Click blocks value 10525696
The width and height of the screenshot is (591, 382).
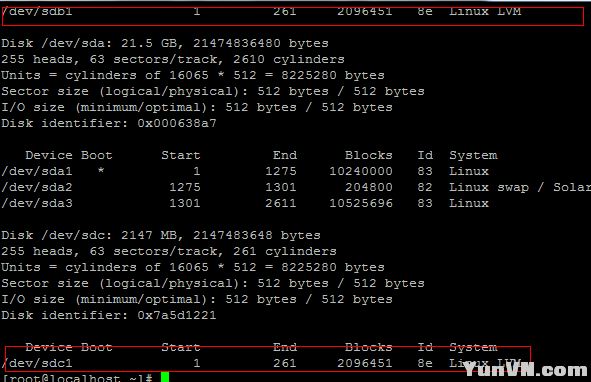pyautogui.click(x=361, y=204)
